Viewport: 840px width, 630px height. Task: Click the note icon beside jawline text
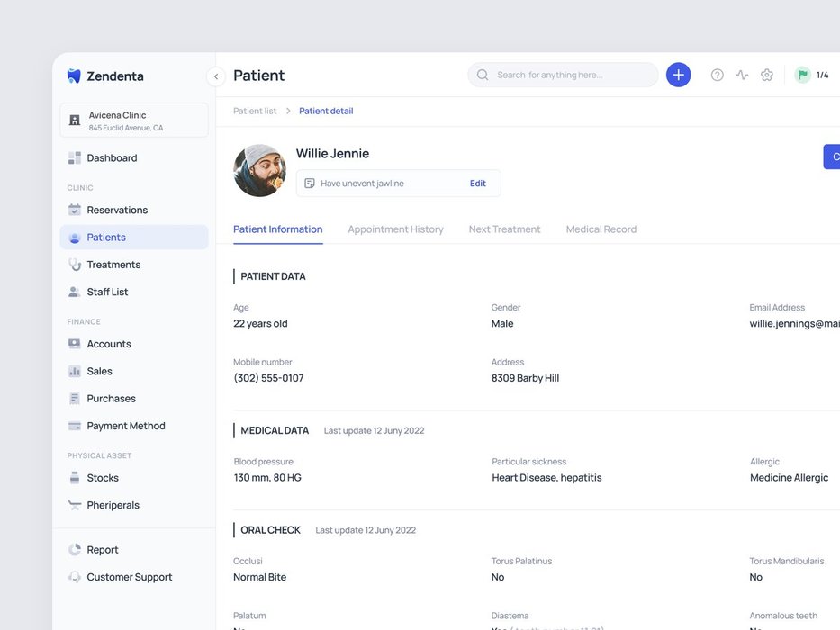310,184
